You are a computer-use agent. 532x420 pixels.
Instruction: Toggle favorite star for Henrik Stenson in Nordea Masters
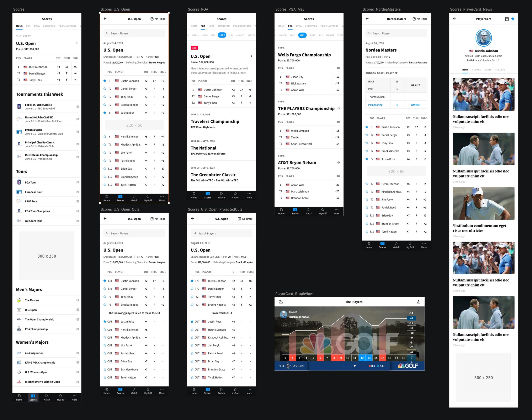(367, 184)
